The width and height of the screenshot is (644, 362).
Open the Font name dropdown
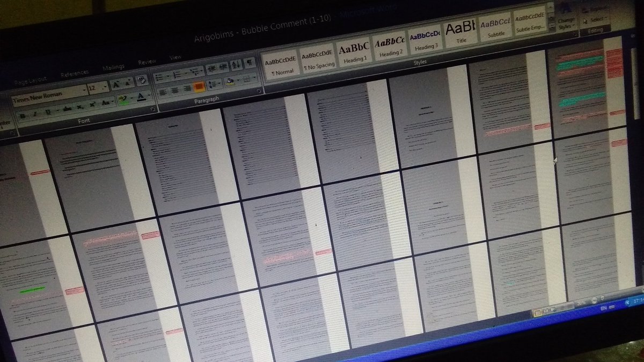point(84,90)
